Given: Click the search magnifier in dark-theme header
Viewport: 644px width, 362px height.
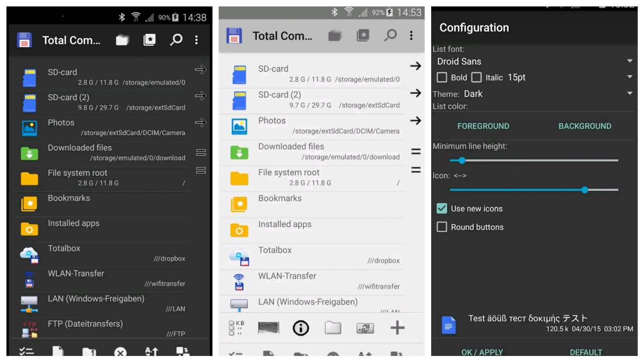Looking at the screenshot, I should tap(176, 40).
